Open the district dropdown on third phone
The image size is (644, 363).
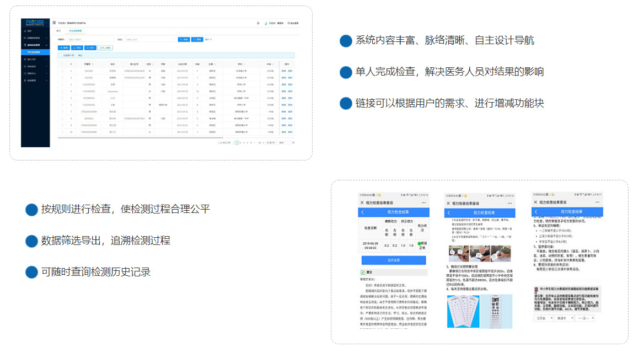coord(584,318)
